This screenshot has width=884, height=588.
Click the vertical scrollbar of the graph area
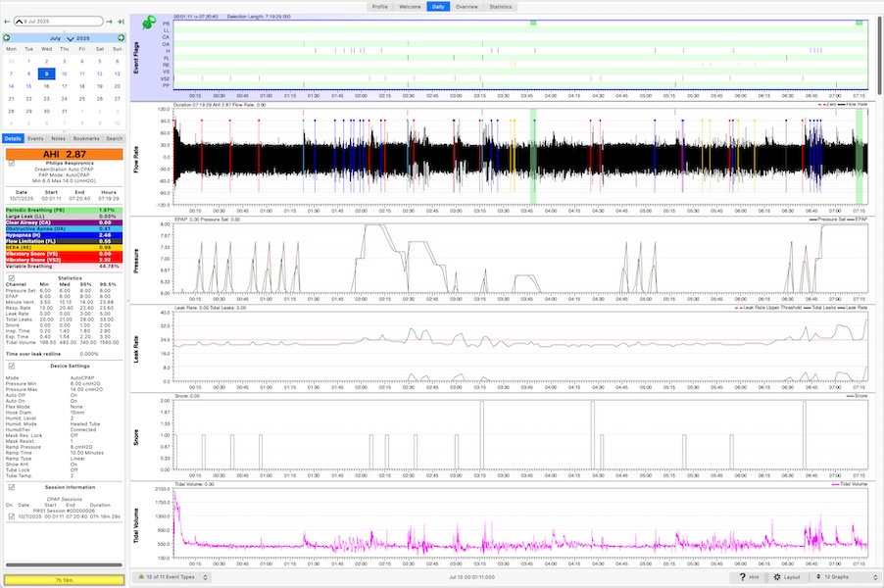[x=879, y=55]
